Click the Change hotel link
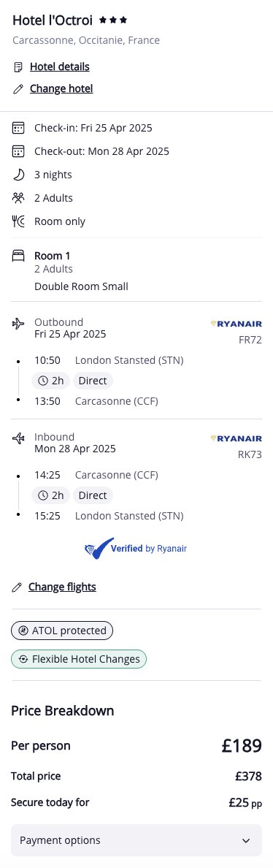 61,88
